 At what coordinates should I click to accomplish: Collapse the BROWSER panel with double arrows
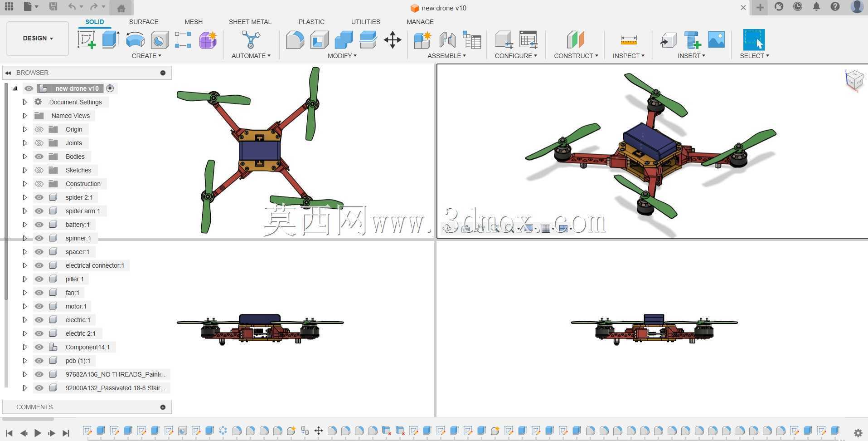coord(8,73)
